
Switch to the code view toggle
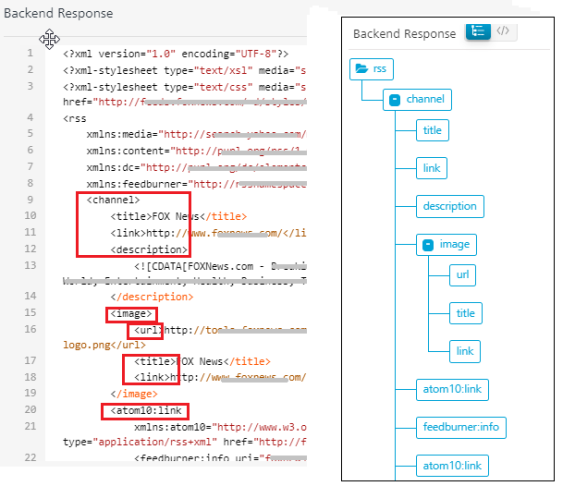[x=503, y=32]
